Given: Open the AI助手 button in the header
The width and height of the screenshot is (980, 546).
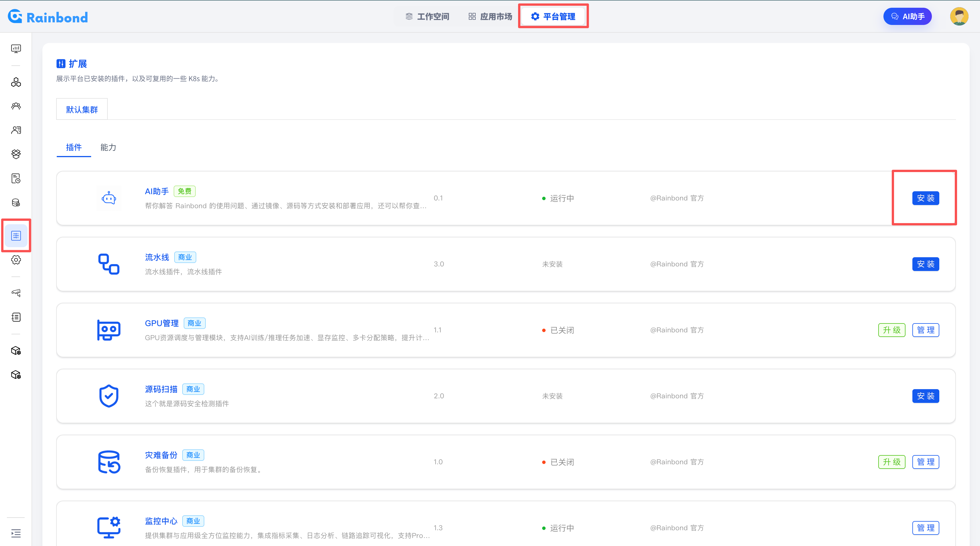Looking at the screenshot, I should pyautogui.click(x=907, y=16).
